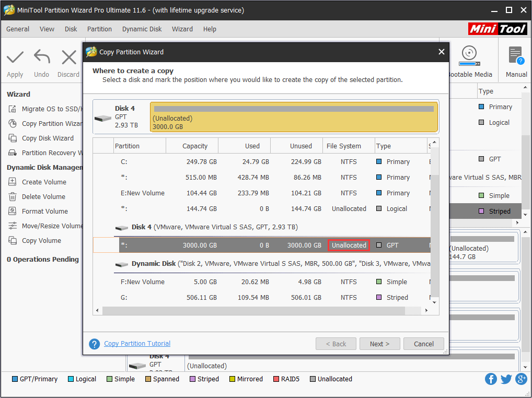Screen dimensions: 532x398
Task: Click the Capacity column header
Action: click(192, 146)
